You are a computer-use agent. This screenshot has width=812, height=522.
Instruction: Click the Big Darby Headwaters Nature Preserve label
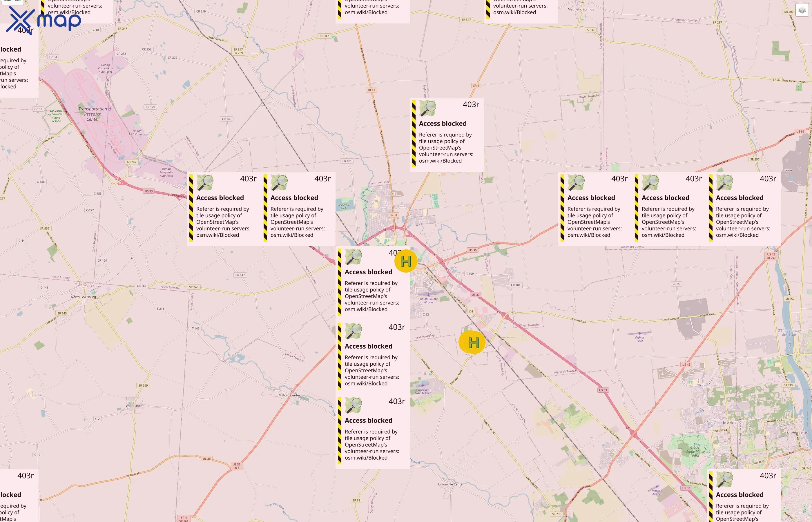pos(56,116)
